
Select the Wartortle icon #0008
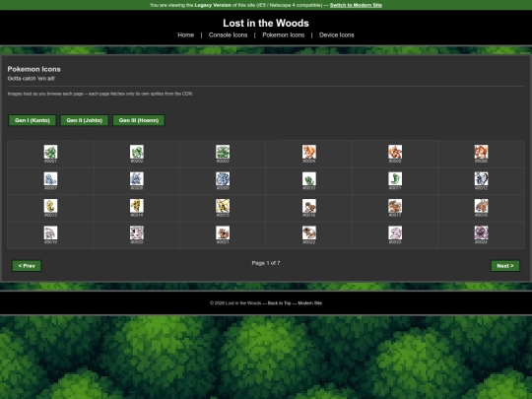[x=137, y=178]
